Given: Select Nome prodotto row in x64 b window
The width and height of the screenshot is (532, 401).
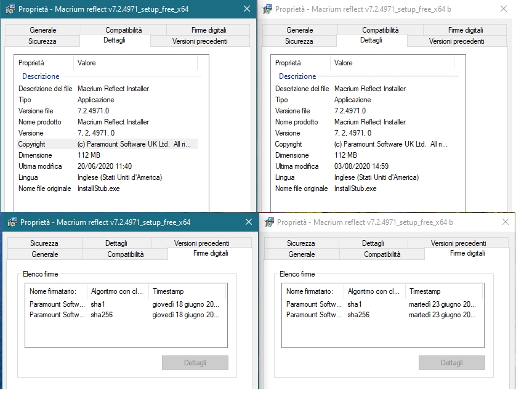Looking at the screenshot, I should [x=364, y=122].
